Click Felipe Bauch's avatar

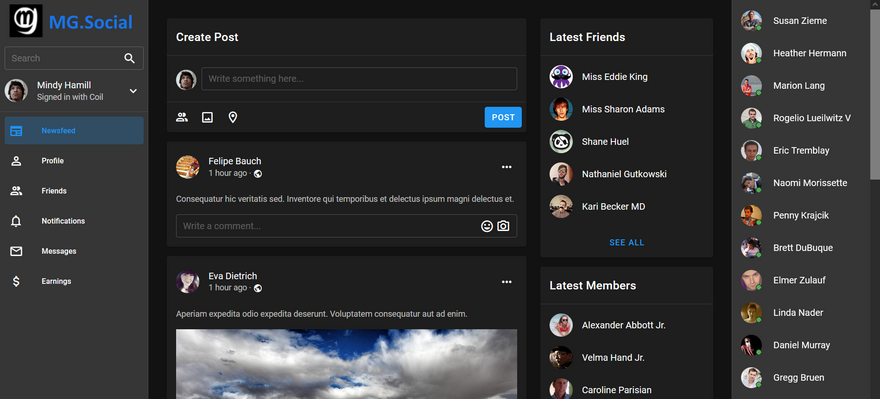coord(187,167)
